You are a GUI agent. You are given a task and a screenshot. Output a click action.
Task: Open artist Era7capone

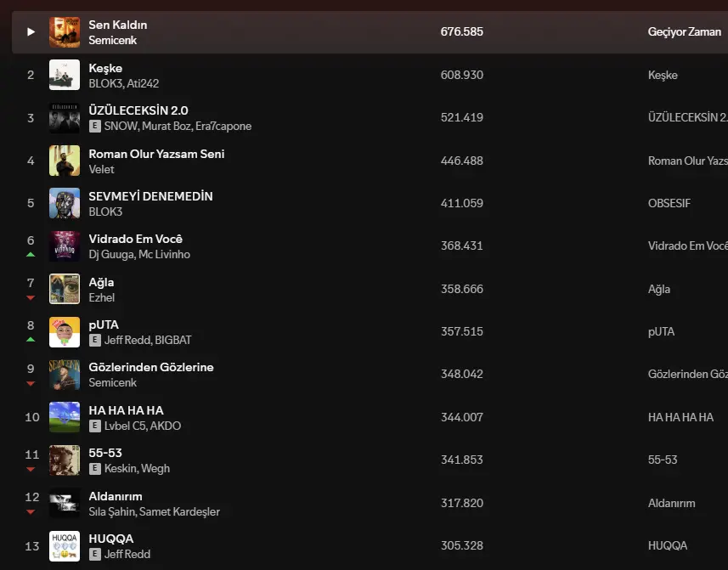(223, 127)
